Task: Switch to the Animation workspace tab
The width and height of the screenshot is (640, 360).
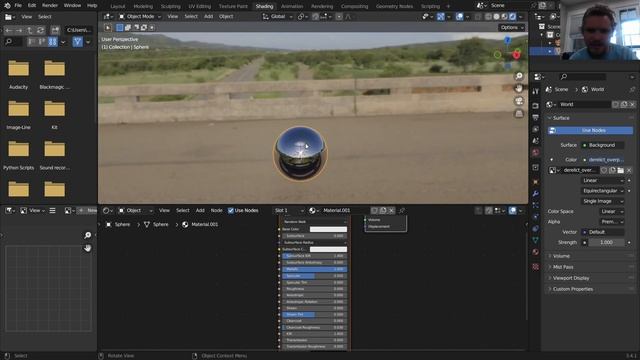Action: click(292, 6)
